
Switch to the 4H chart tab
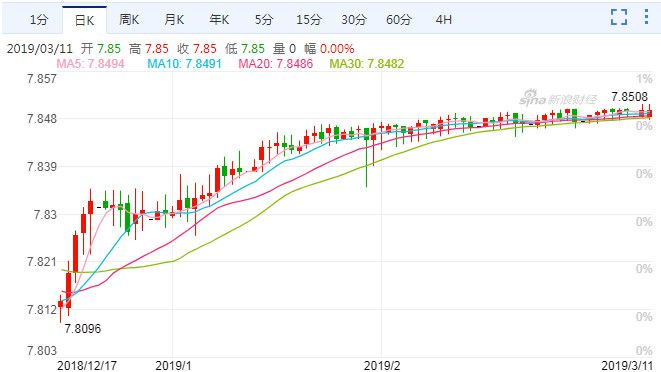[x=443, y=19]
